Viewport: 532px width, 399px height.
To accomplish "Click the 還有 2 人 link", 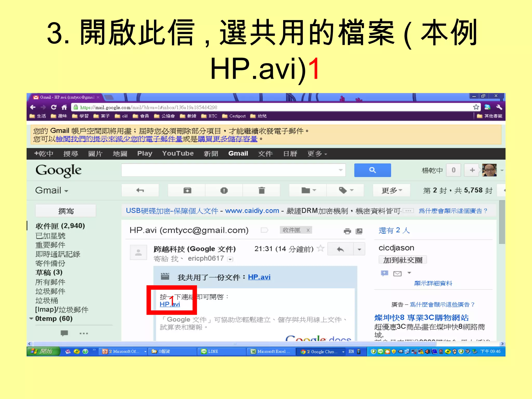I will coord(394,230).
